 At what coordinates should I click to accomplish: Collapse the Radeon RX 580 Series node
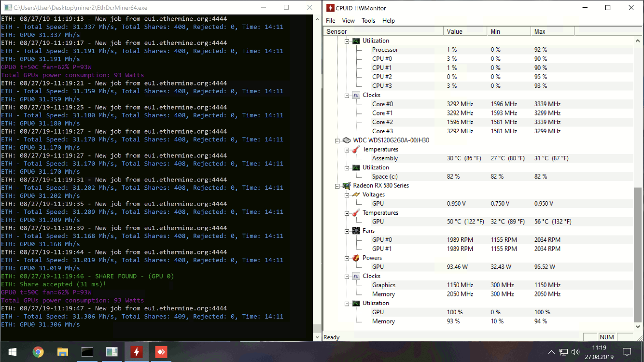point(337,186)
